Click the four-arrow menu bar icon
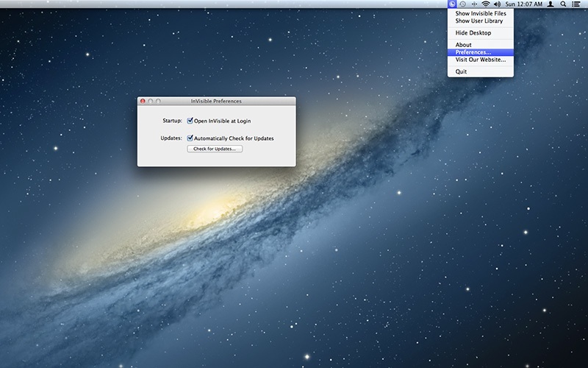The width and height of the screenshot is (588, 368). coord(474,4)
